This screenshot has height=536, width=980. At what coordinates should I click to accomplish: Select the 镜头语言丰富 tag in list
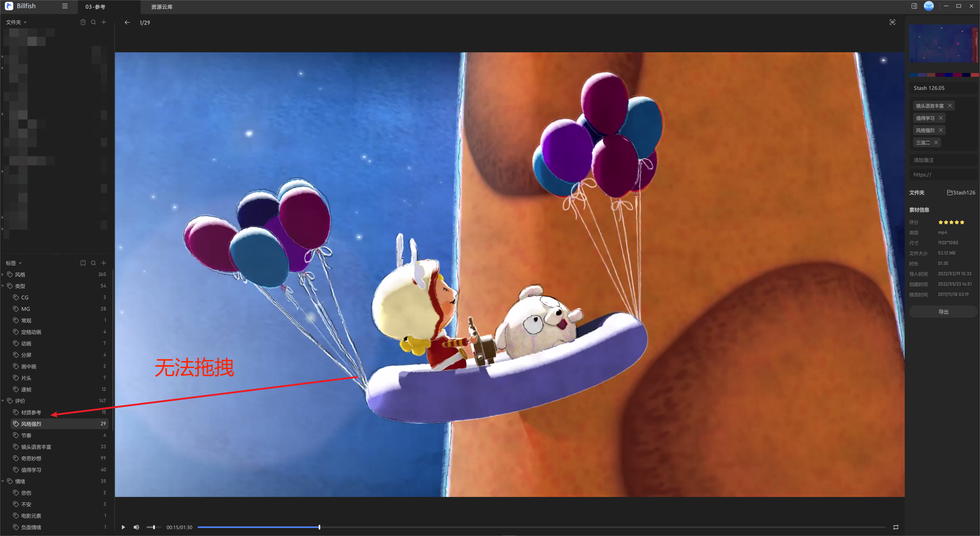click(x=60, y=447)
